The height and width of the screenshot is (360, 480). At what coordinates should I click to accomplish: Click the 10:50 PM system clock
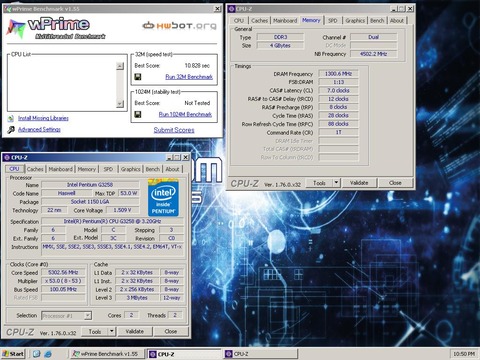click(x=464, y=354)
